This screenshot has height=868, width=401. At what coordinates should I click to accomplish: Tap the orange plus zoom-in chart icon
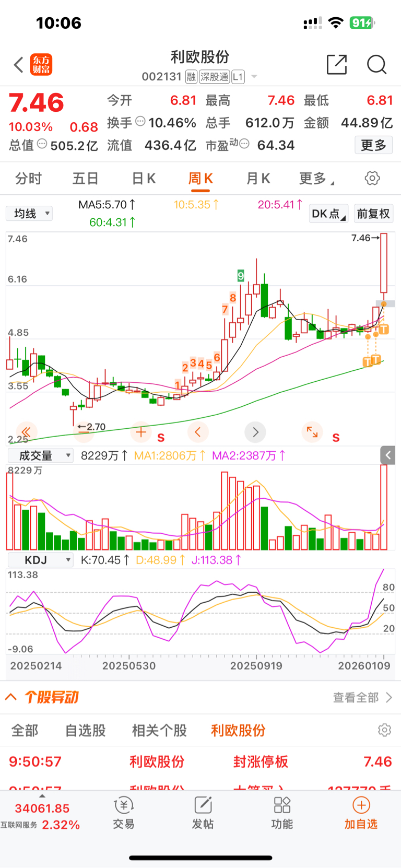click(x=141, y=432)
